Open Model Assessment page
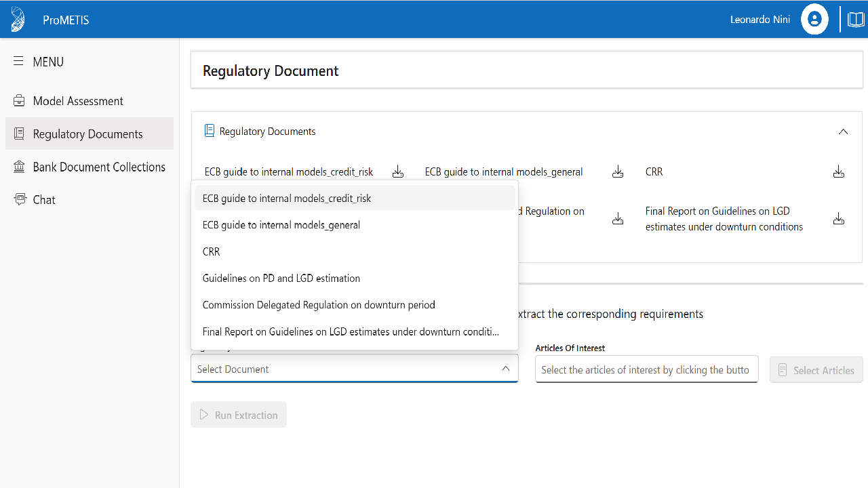 90,101
